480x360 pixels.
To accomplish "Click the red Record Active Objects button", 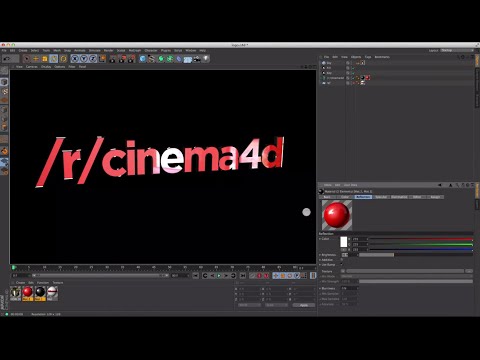I will pyautogui.click(x=259, y=276).
